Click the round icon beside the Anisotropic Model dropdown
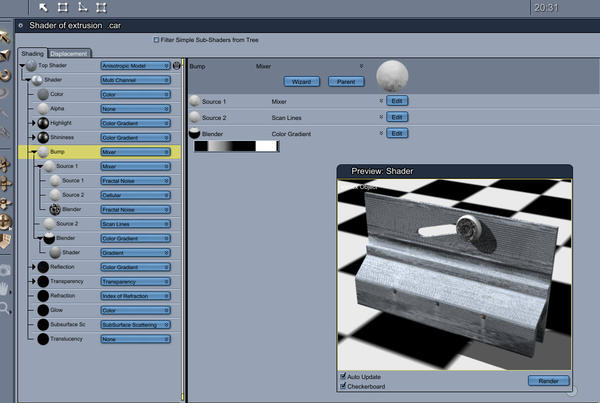600x403 pixels. pyautogui.click(x=176, y=66)
